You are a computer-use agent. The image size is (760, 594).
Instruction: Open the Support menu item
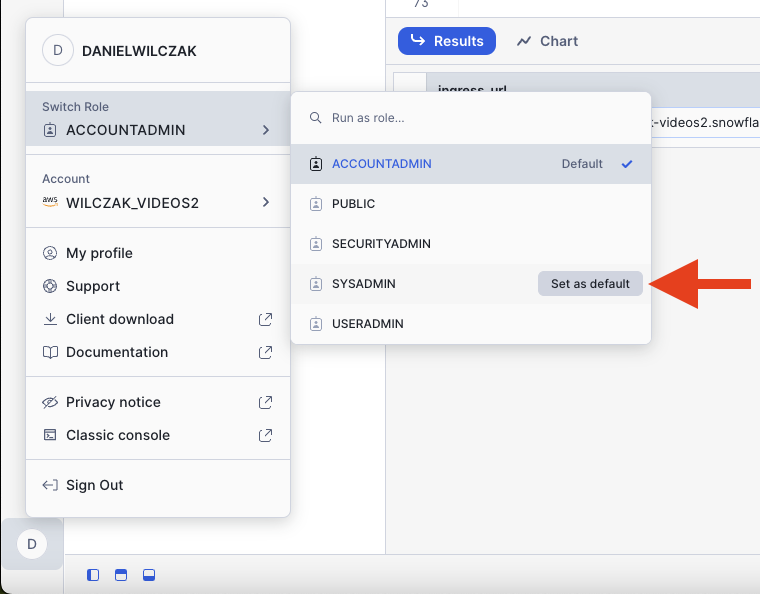pos(93,286)
